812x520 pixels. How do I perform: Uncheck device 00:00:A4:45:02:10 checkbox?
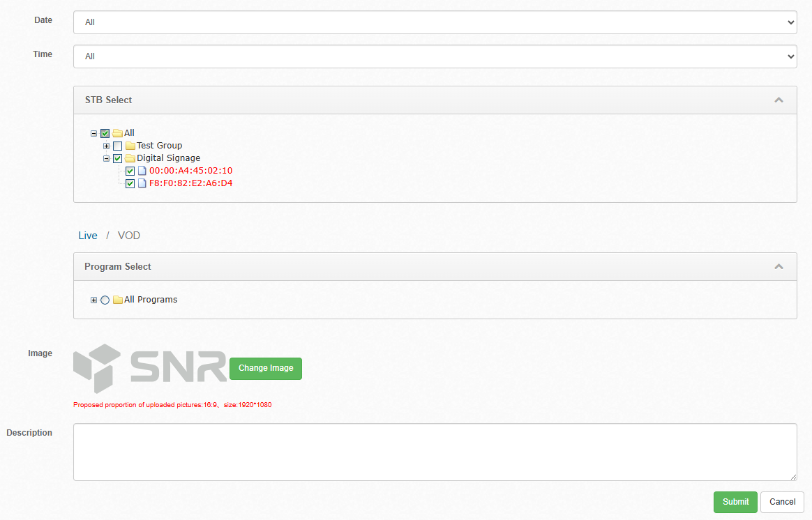click(130, 171)
